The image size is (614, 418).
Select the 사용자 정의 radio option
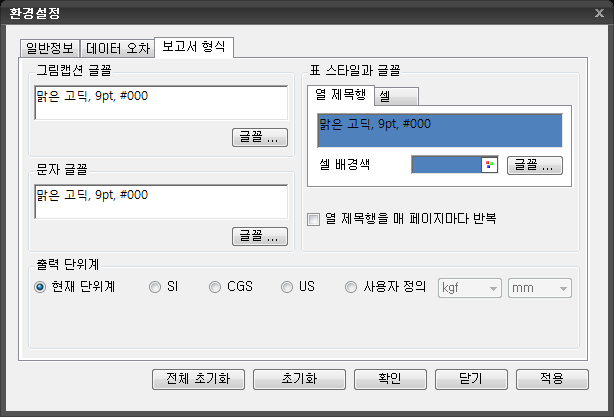click(351, 287)
